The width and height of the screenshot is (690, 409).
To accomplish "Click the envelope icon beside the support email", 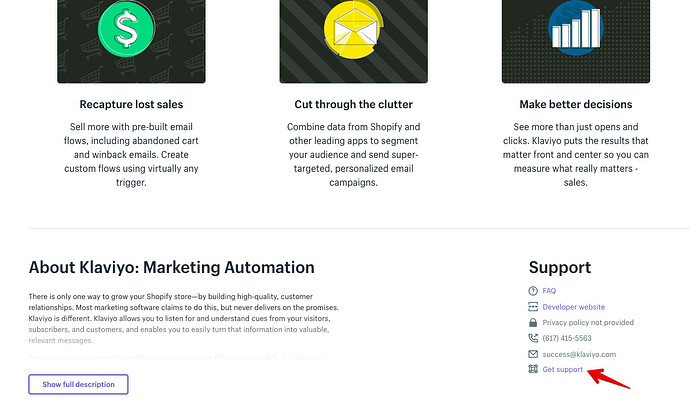I will tap(533, 354).
